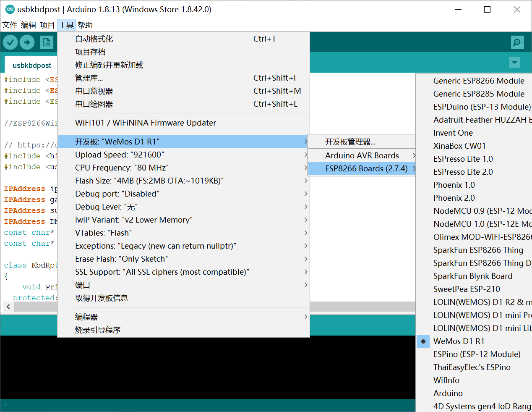Click the Upload arrow toolbar icon
The width and height of the screenshot is (532, 412).
click(x=27, y=42)
